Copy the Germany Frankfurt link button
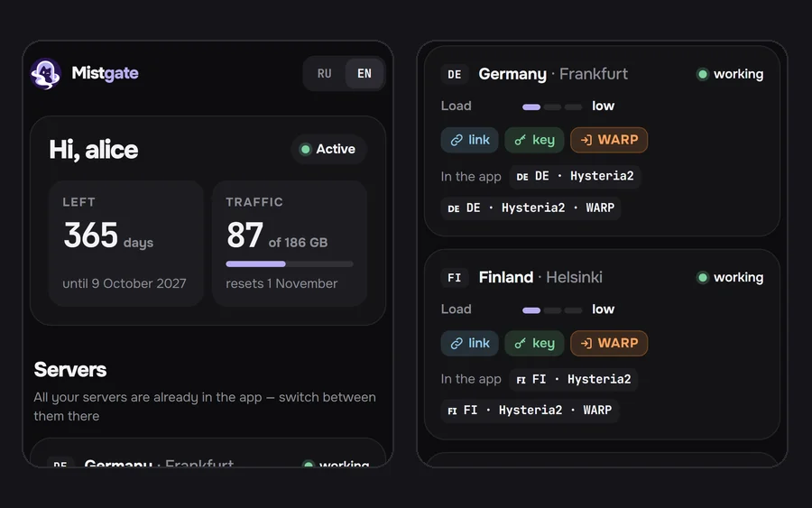This screenshot has height=508, width=812. (x=470, y=140)
